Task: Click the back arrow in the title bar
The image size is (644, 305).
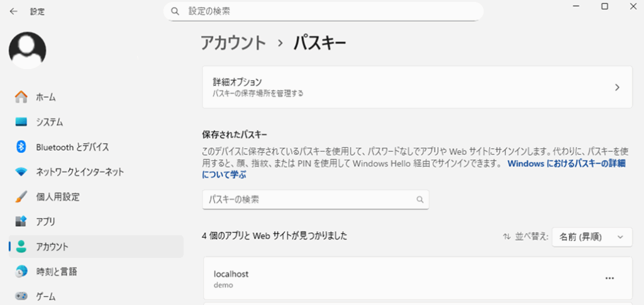Action: click(x=13, y=11)
